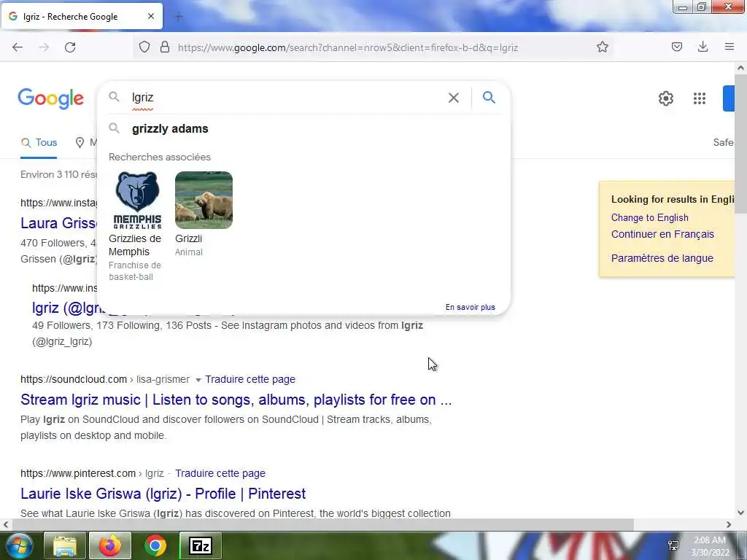
Task: Click the horizontal scrollbar left arrow
Action: tap(6, 525)
